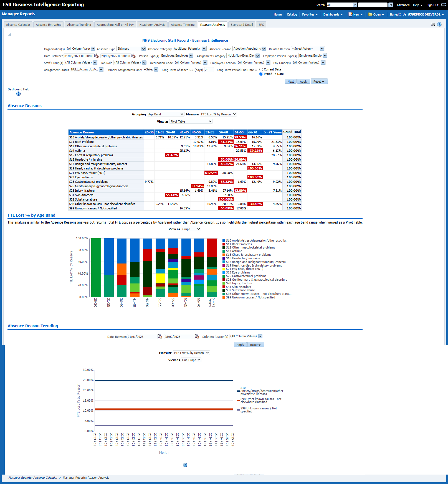
Task: Open the Scorecard Detail tab
Action: [242, 25]
